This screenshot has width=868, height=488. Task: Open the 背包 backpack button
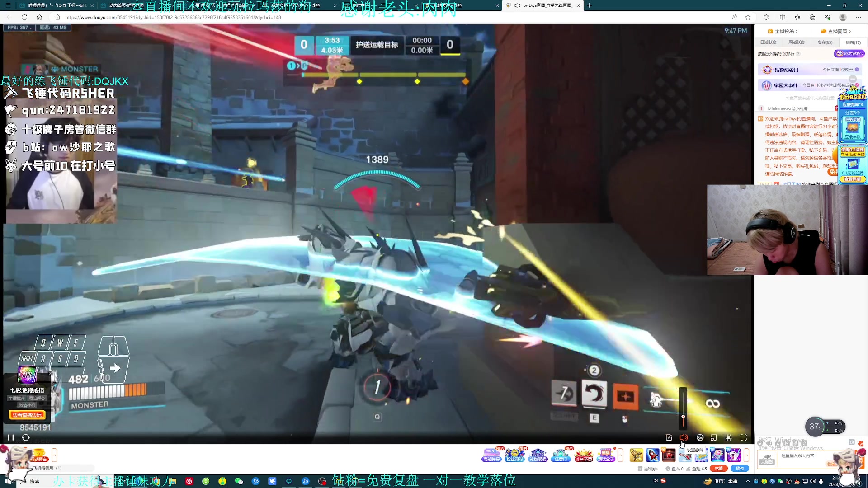point(740,469)
